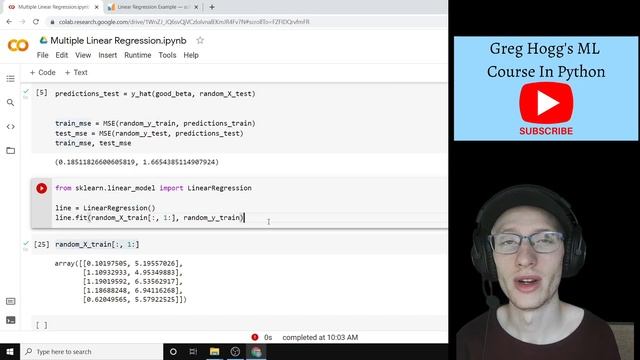Switch to the Multiple Linear Regression.ipynb tab
This screenshot has width=640, height=360.
(53, 7)
